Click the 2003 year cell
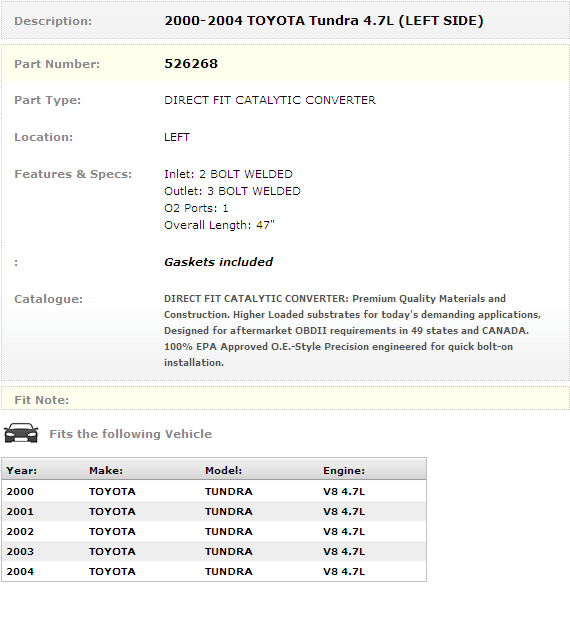 click(20, 552)
